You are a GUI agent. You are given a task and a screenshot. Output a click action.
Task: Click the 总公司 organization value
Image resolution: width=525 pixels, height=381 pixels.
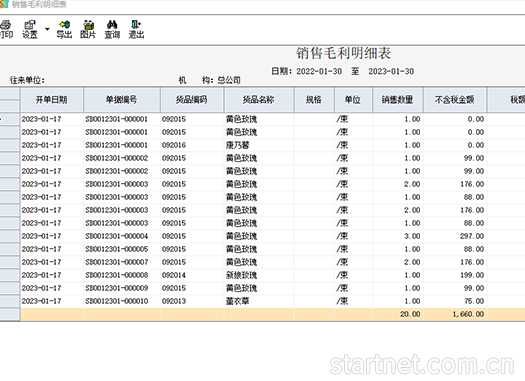[229, 80]
